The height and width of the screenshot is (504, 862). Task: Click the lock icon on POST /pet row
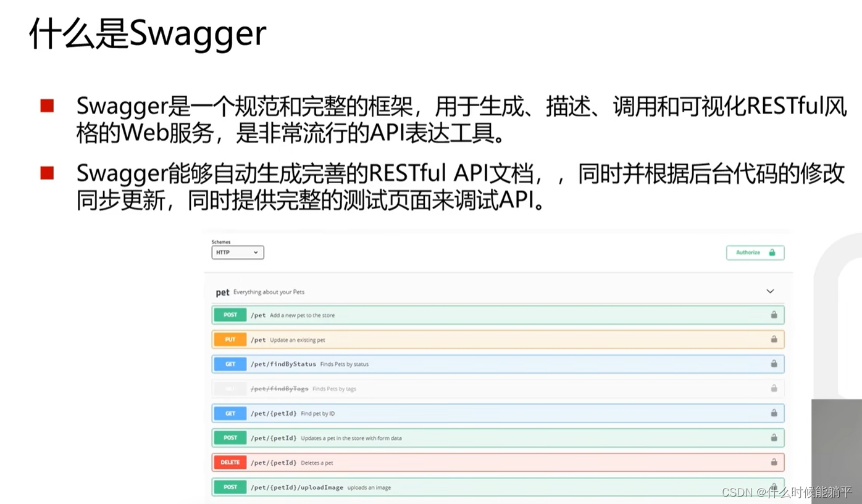774,315
